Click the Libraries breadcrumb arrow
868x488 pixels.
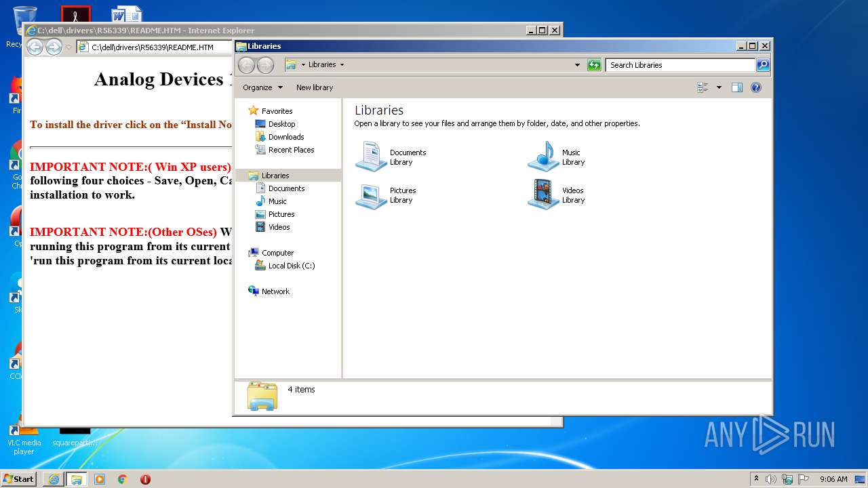coord(342,65)
